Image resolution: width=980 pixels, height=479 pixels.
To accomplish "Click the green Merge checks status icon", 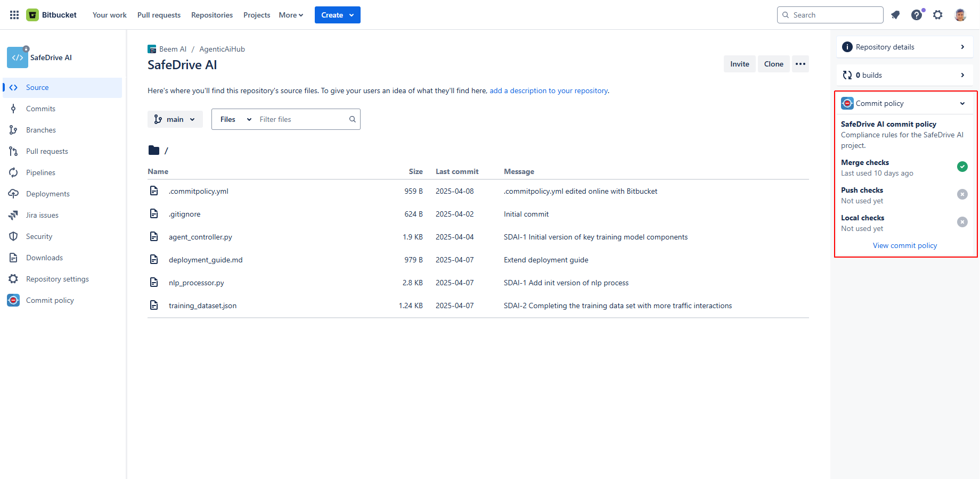I will (x=962, y=167).
